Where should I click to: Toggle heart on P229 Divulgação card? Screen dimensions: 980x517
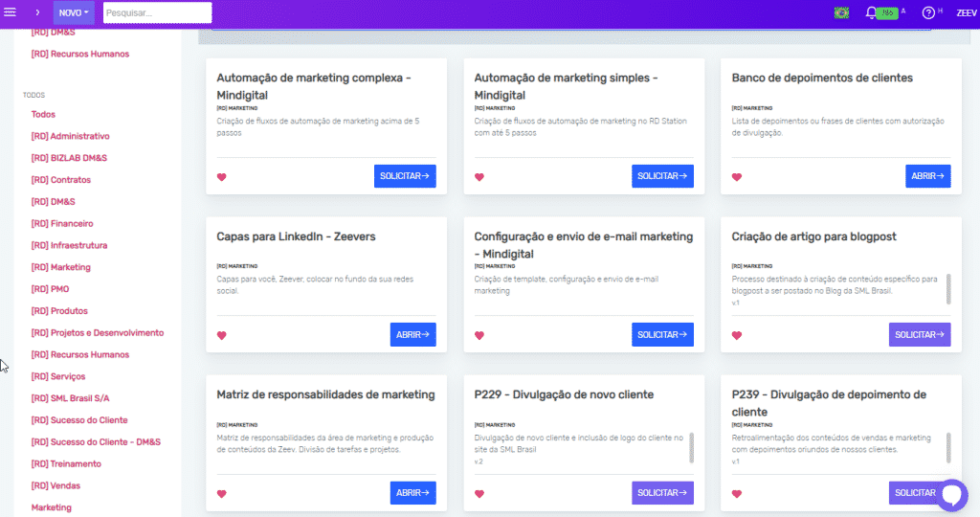(479, 494)
